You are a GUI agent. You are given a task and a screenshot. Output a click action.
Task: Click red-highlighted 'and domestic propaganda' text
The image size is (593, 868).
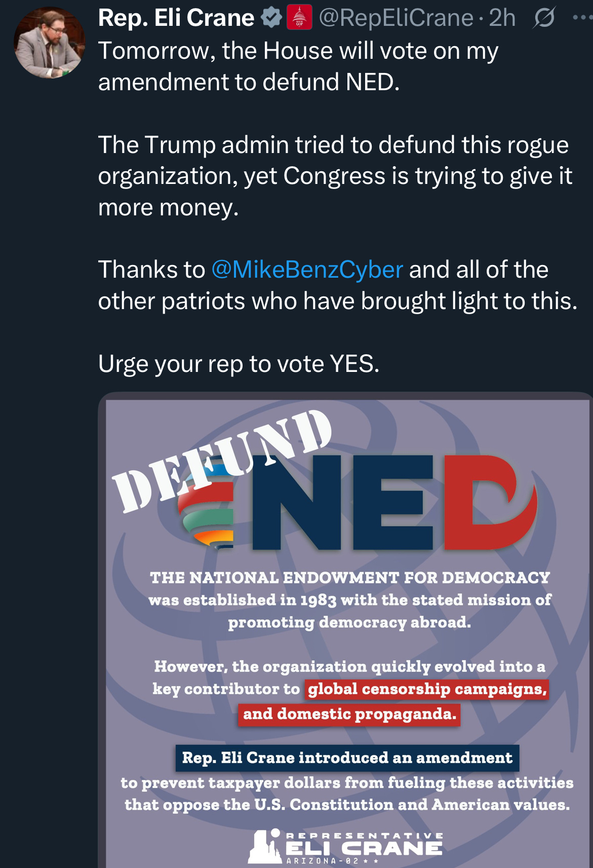pos(349,714)
